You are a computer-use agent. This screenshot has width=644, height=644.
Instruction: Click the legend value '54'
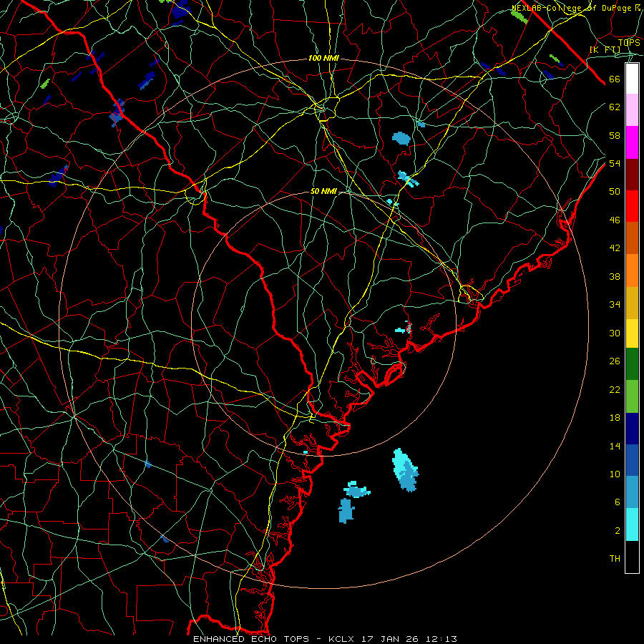coord(615,163)
